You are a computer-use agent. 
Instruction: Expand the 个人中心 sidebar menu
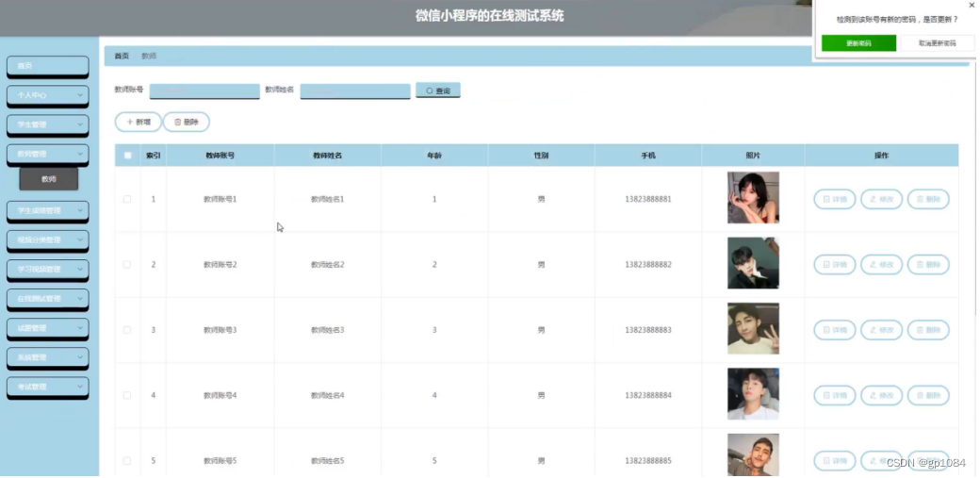[x=47, y=95]
